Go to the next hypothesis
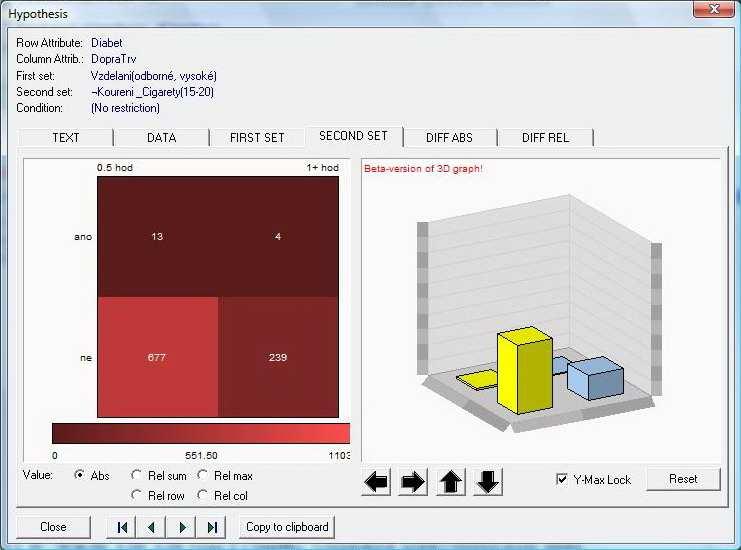Viewport: 741px width, 550px height. pyautogui.click(x=182, y=527)
